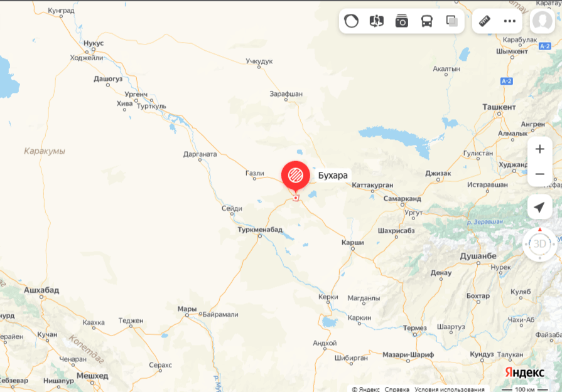Show photos layer with camera icon
This screenshot has height=392, width=562.
click(401, 21)
